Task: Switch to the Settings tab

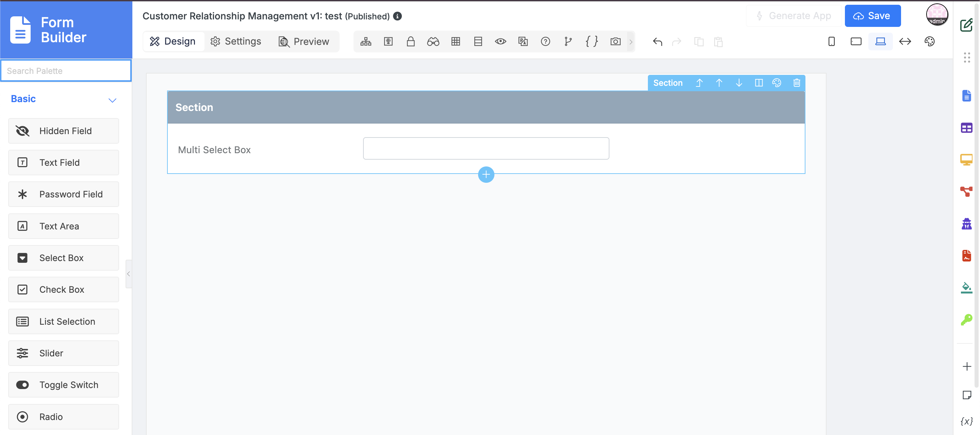Action: click(x=235, y=41)
